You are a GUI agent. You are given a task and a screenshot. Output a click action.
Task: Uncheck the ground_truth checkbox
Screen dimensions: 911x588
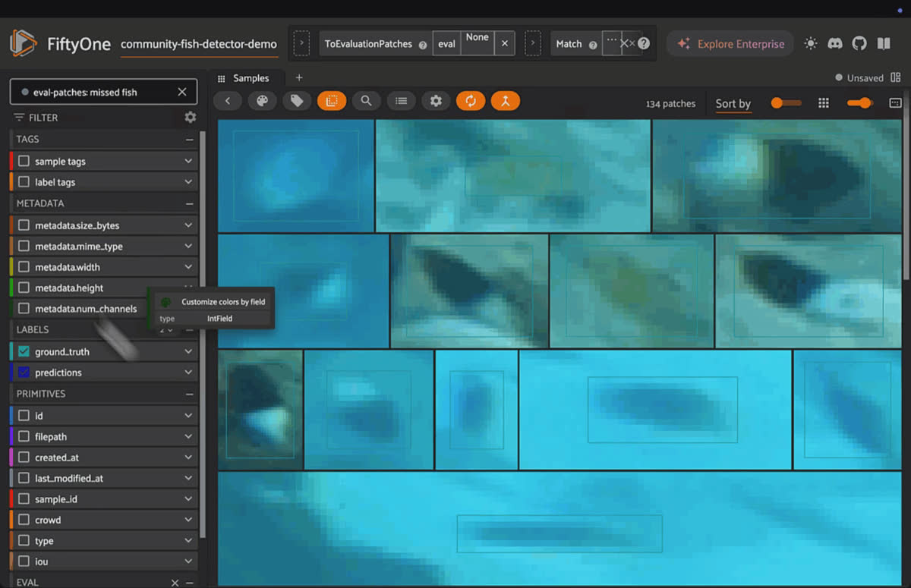click(x=24, y=351)
